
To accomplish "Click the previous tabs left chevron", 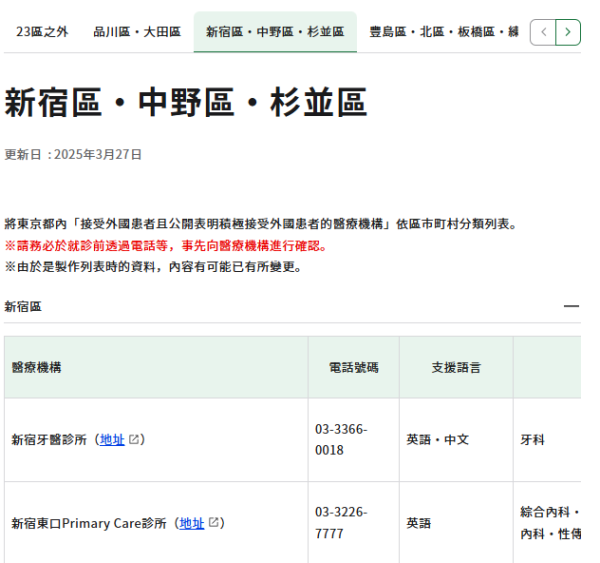I will click(x=543, y=32).
